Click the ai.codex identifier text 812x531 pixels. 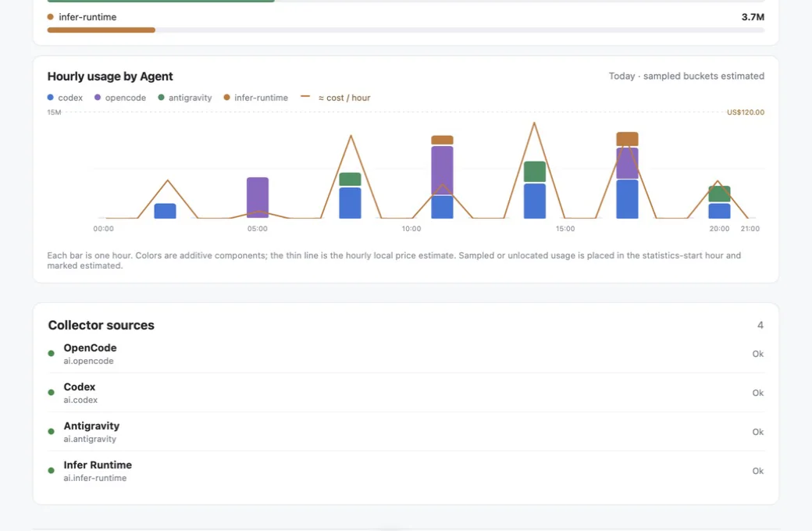pyautogui.click(x=80, y=400)
